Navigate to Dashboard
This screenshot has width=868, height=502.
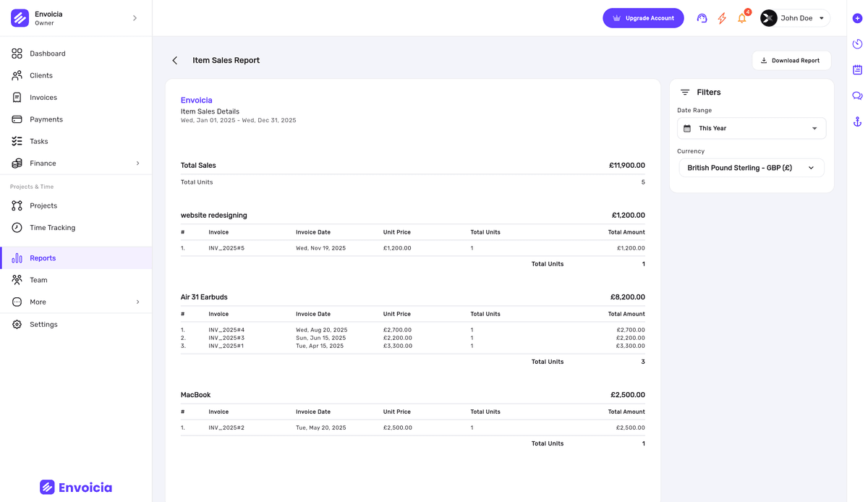point(48,54)
